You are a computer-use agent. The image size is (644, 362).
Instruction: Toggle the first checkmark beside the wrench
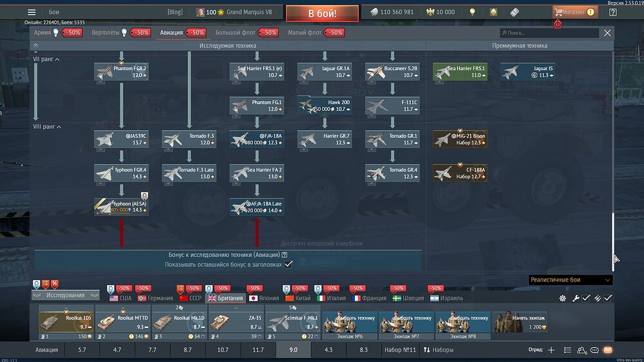tap(585, 298)
